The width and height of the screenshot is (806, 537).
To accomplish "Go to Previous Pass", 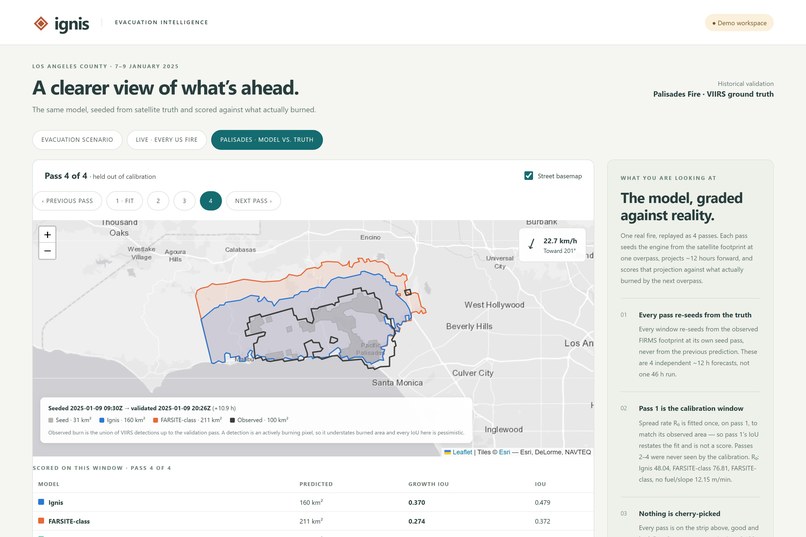I will click(67, 201).
